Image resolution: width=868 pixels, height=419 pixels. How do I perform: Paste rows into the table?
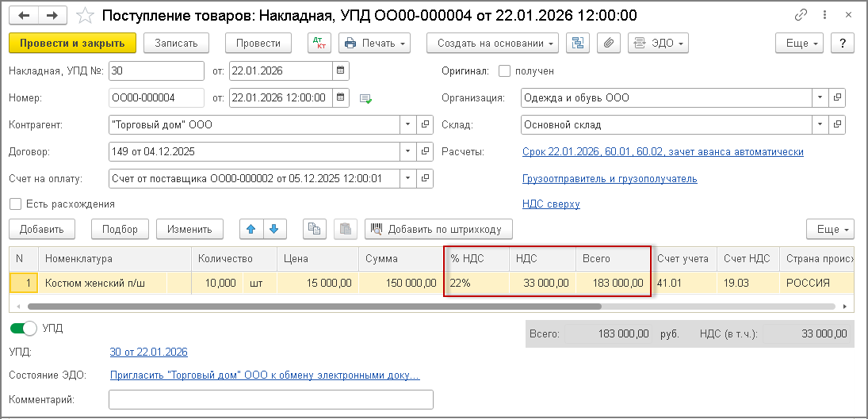(x=346, y=229)
